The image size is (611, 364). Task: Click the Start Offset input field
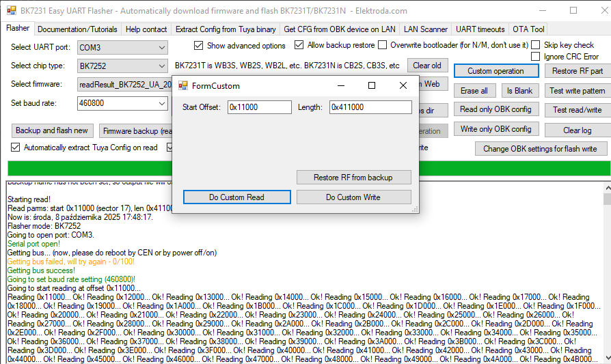pyautogui.click(x=260, y=107)
